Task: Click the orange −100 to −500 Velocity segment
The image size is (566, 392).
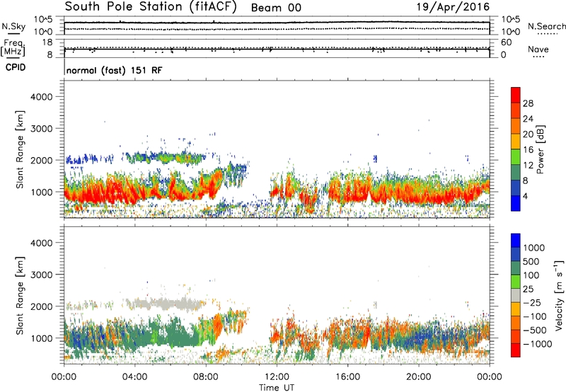Action: pyautogui.click(x=516, y=323)
